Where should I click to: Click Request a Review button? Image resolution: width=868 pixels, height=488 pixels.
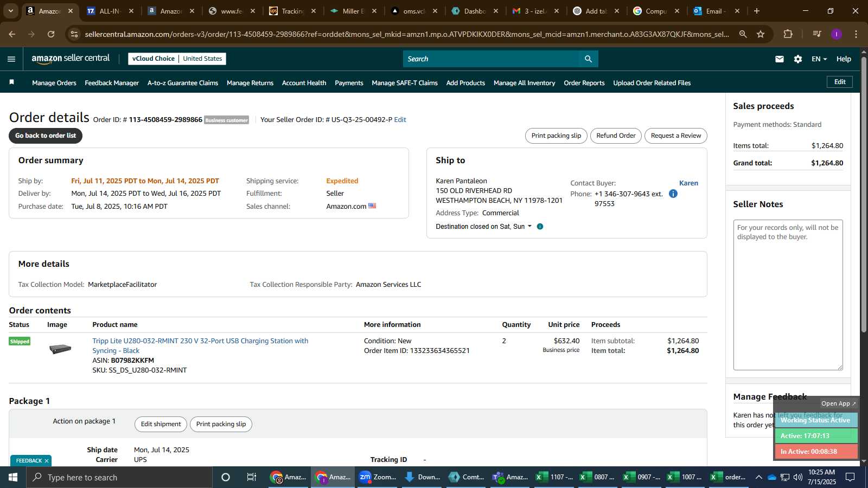676,136
